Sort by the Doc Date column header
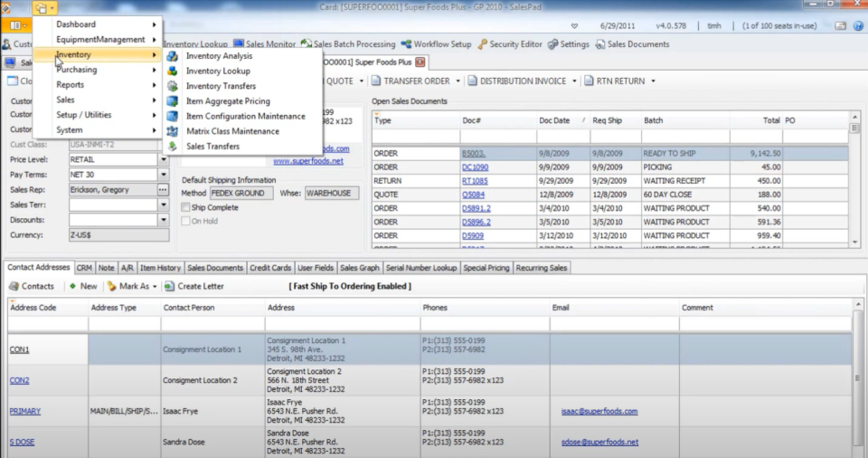 pyautogui.click(x=554, y=120)
